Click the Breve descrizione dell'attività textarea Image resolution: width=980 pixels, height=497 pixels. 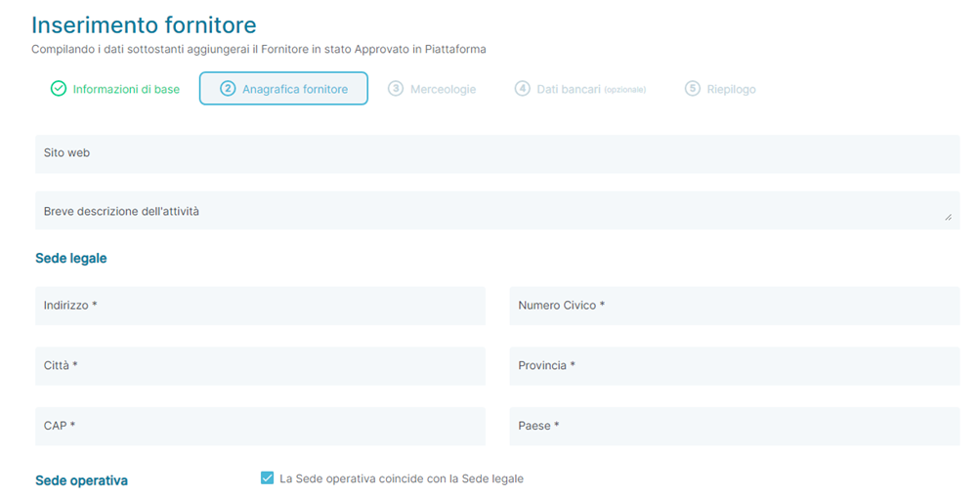point(497,210)
